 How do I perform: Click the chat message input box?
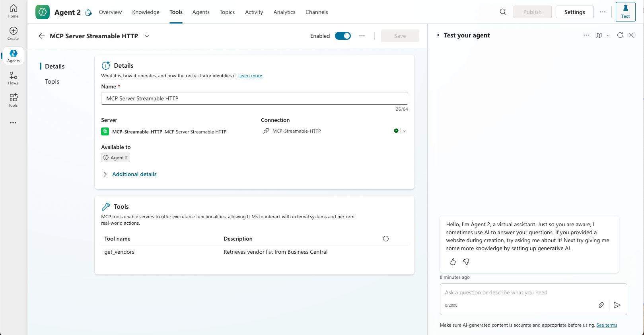(x=533, y=299)
